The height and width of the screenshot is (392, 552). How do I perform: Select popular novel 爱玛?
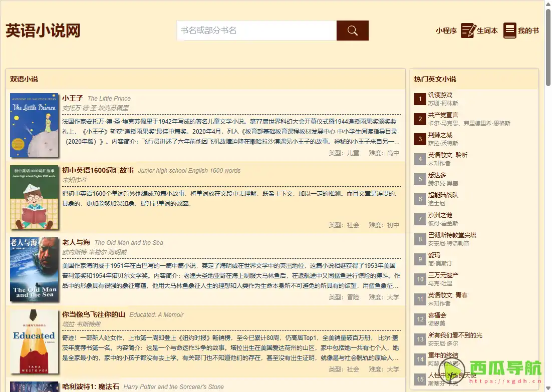(x=434, y=255)
